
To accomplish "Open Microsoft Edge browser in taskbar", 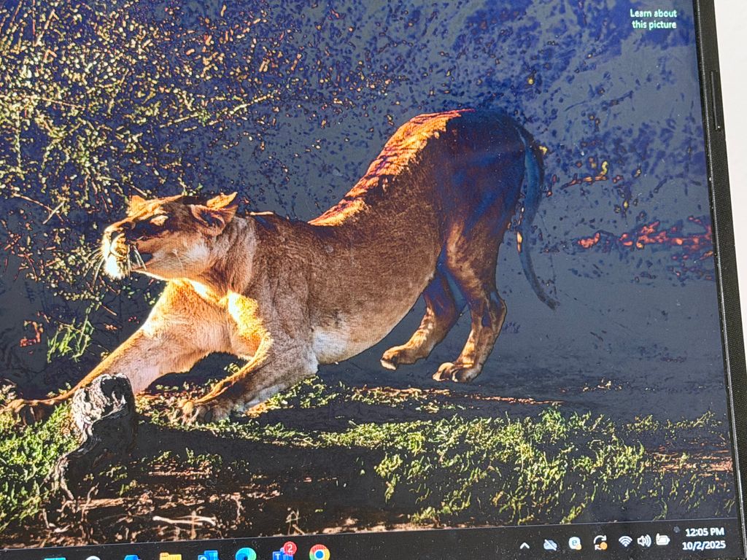I will 246,555.
